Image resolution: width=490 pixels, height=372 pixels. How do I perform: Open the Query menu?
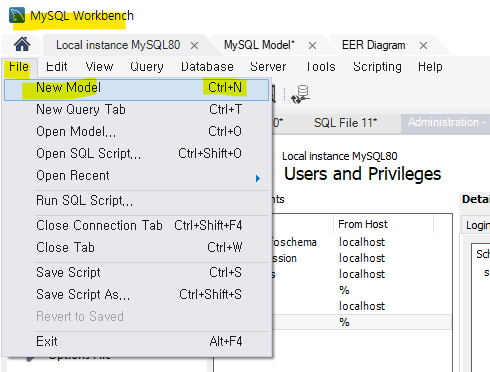tap(147, 67)
